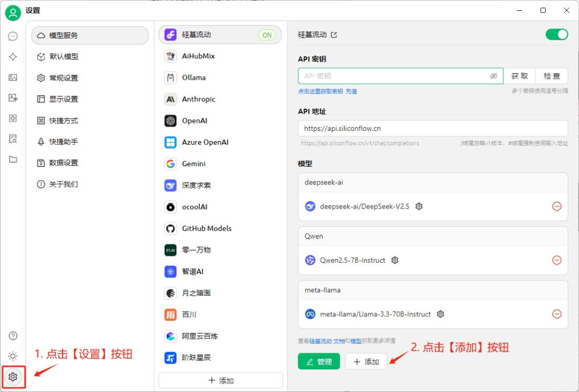Click the 添加 model button beside 管理
The height and width of the screenshot is (392, 579).
coord(366,361)
